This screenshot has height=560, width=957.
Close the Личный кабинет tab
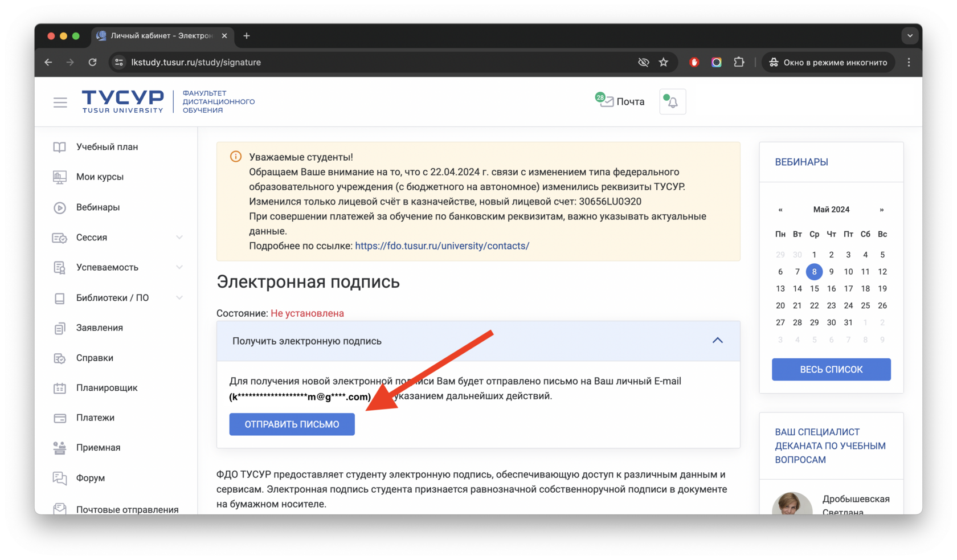224,36
